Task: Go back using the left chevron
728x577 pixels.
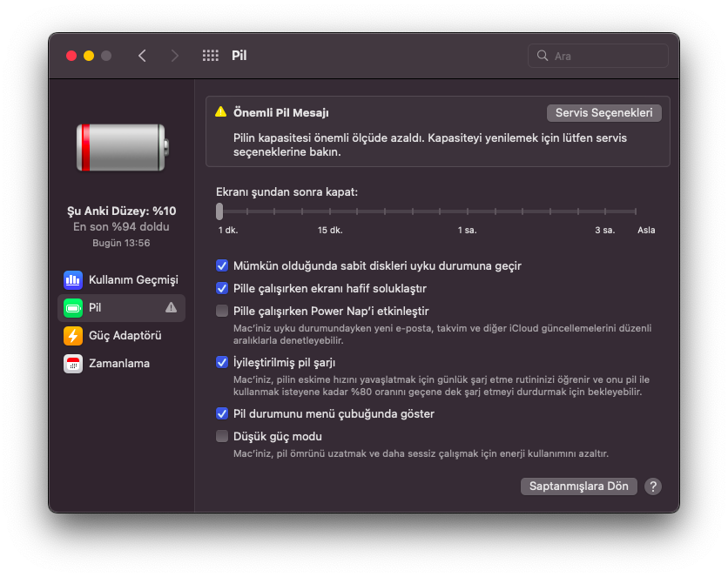Action: (142, 56)
